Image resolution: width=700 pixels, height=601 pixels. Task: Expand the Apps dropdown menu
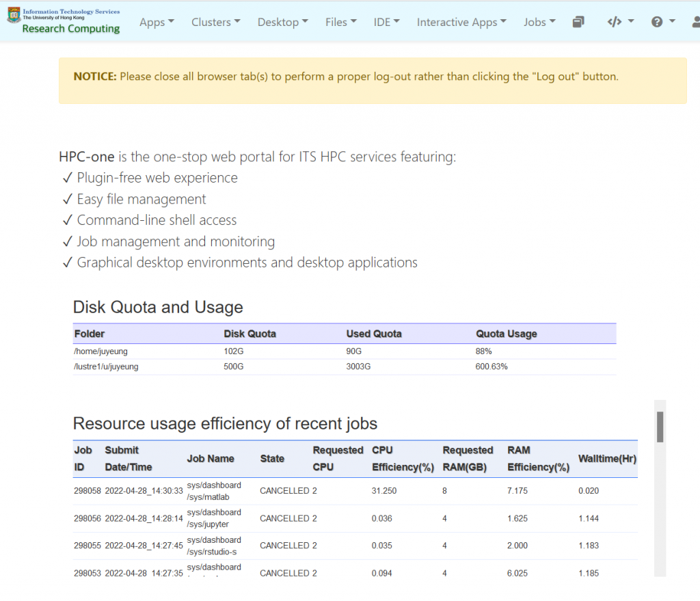click(157, 22)
